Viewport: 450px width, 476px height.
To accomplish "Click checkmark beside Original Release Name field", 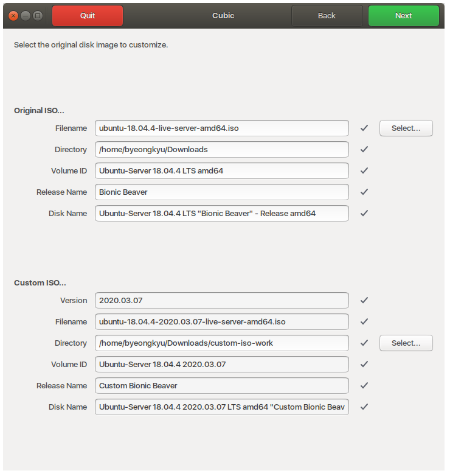I will point(364,192).
